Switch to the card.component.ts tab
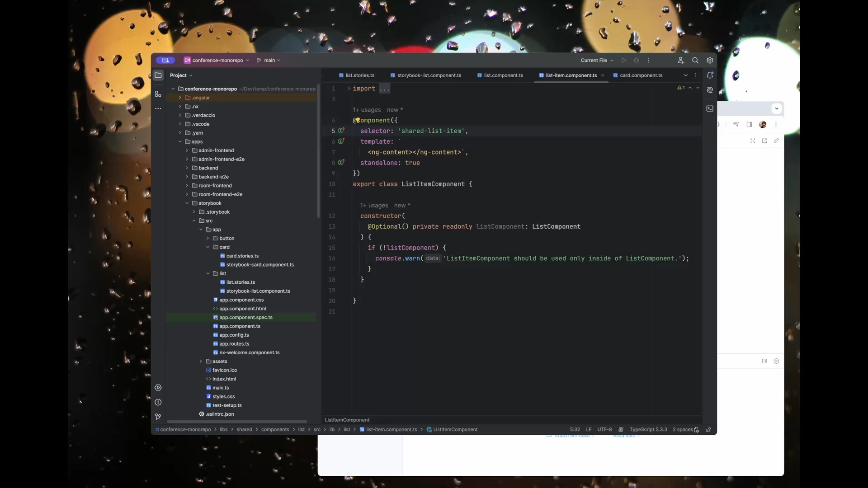This screenshot has width=868, height=488. point(637,75)
